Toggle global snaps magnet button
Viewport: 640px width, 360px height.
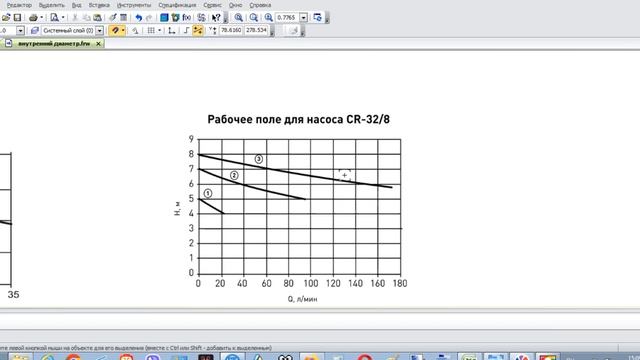tap(115, 31)
